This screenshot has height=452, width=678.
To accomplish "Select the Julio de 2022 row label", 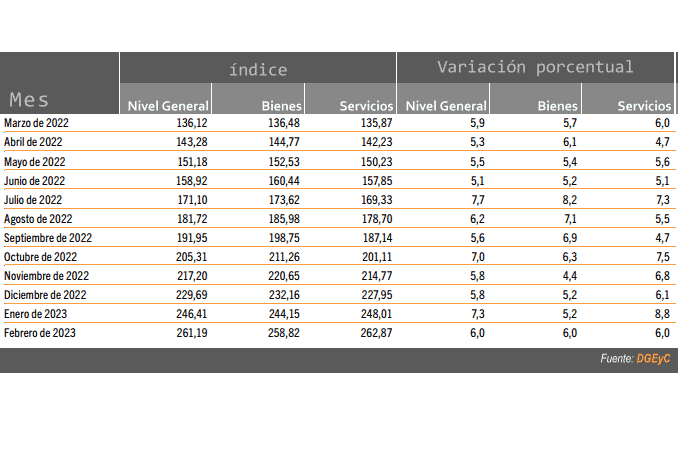I will point(33,200).
